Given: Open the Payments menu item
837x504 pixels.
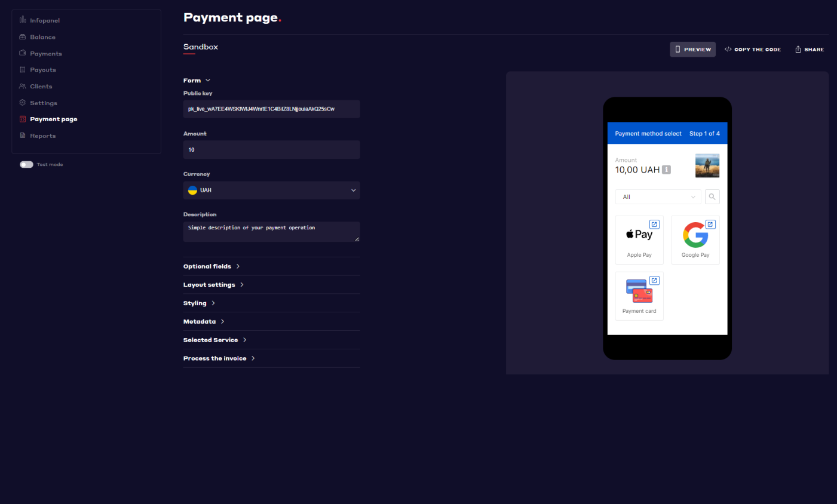Looking at the screenshot, I should [x=45, y=54].
